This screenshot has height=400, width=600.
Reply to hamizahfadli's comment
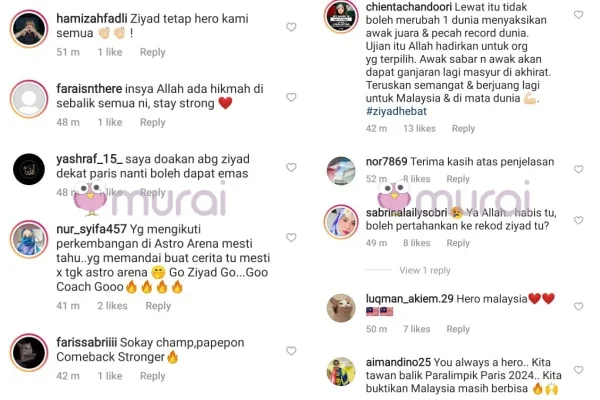click(152, 52)
